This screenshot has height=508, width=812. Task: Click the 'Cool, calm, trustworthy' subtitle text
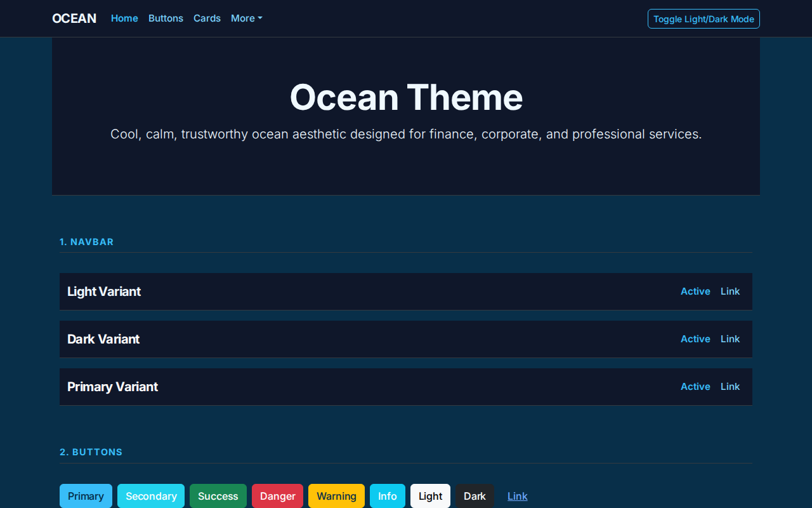406,135
